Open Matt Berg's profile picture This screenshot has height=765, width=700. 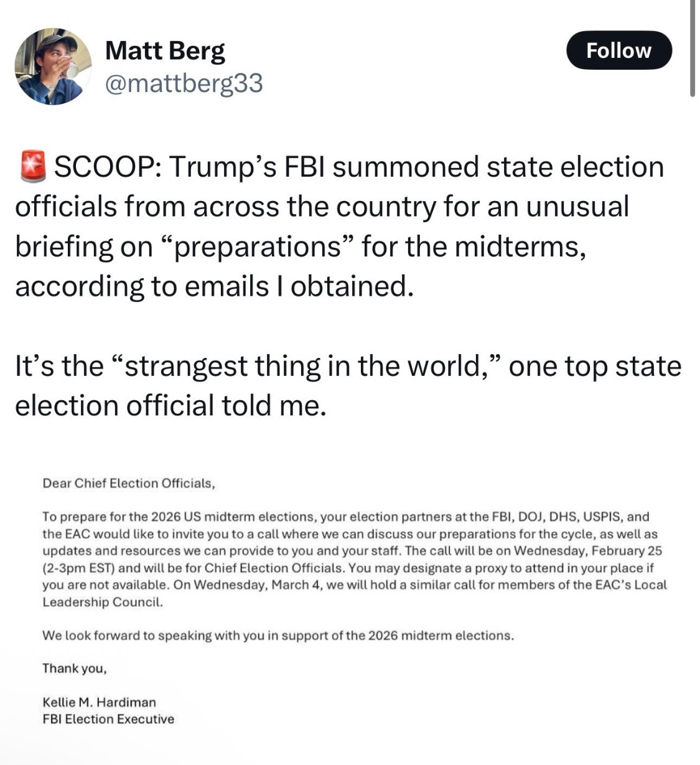click(x=53, y=66)
